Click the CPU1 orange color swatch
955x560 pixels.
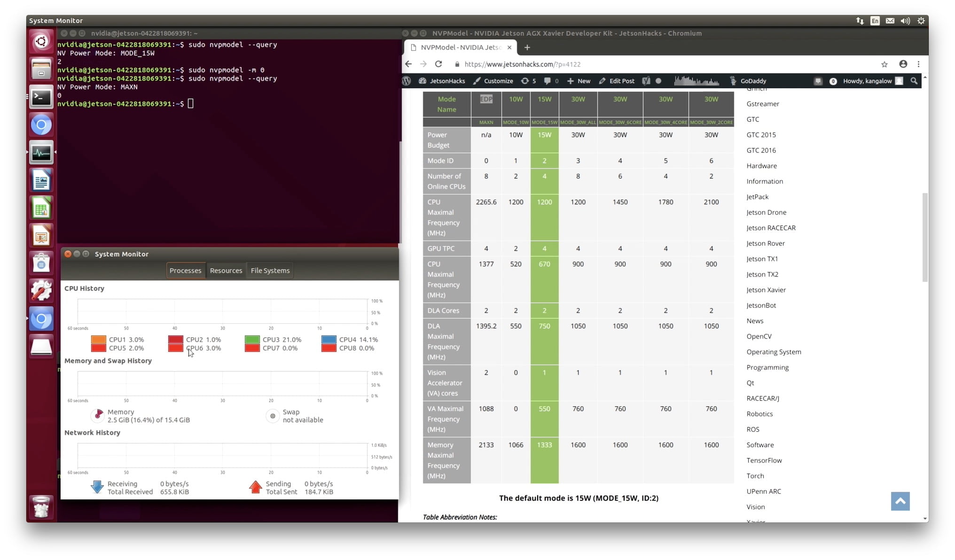point(98,339)
